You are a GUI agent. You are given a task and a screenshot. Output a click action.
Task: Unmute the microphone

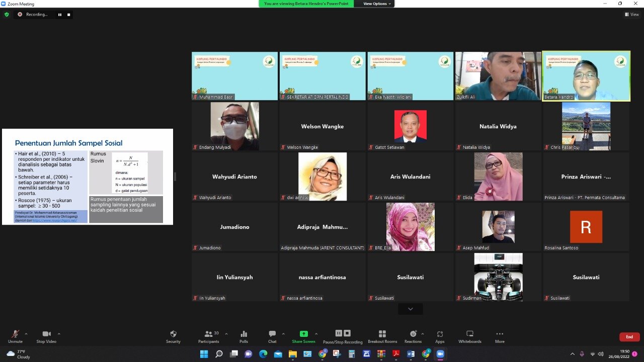point(15,336)
